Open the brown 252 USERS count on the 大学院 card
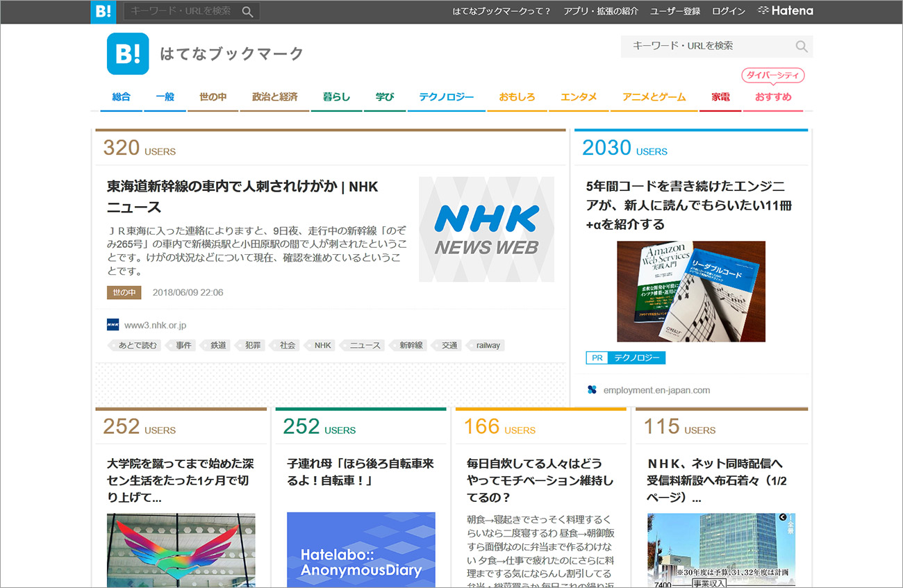Viewport: 903px width, 588px height. 139,427
